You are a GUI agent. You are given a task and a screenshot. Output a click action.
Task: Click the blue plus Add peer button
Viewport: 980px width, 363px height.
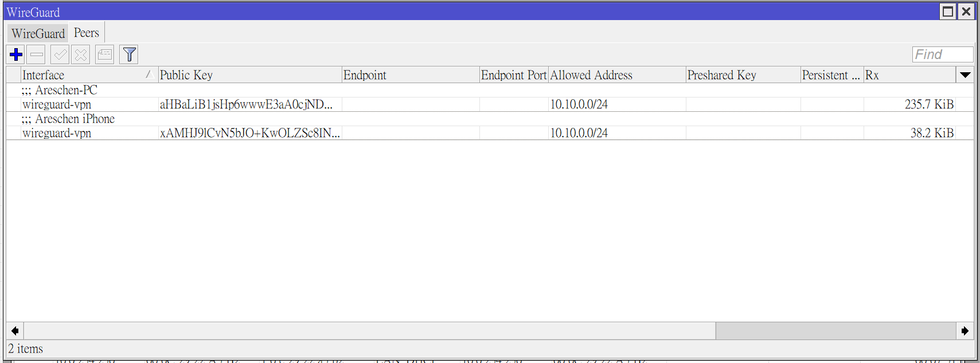point(16,54)
